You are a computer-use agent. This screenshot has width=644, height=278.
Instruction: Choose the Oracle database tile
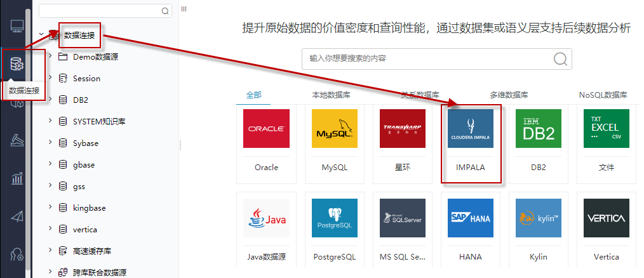(266, 143)
